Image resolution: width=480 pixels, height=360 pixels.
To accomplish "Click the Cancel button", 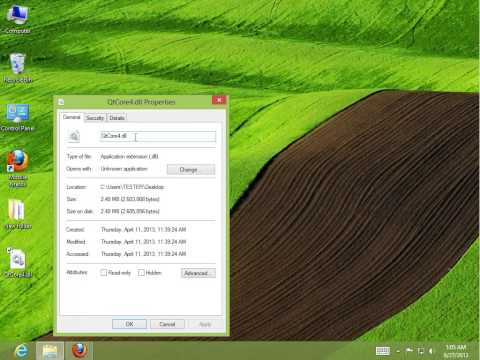I will pos(167,324).
